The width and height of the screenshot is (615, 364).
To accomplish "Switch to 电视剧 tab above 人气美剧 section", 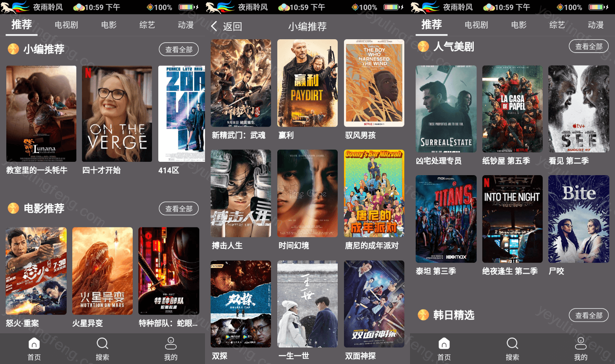I will pyautogui.click(x=476, y=25).
